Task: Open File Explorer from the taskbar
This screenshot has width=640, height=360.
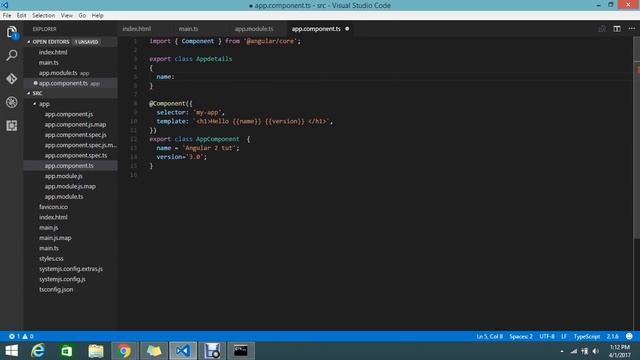Action: 96,351
